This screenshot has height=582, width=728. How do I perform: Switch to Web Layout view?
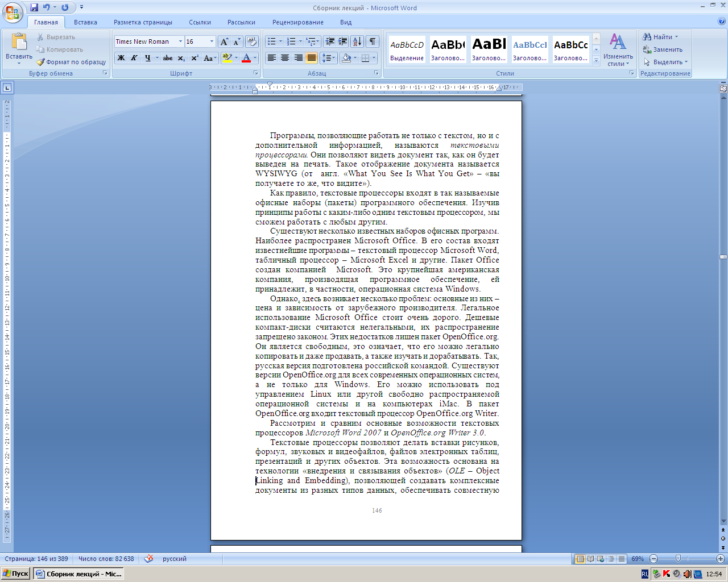pos(601,559)
